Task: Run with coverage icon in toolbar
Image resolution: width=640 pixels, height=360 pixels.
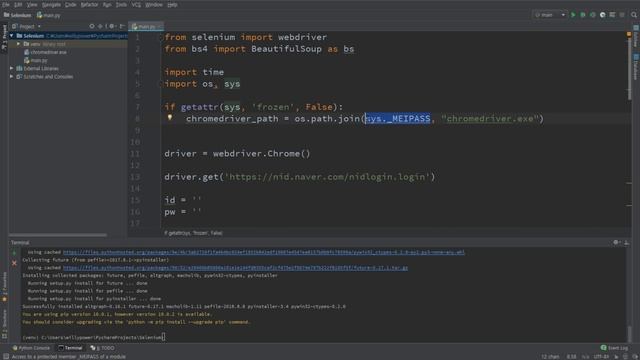Action: (593, 15)
